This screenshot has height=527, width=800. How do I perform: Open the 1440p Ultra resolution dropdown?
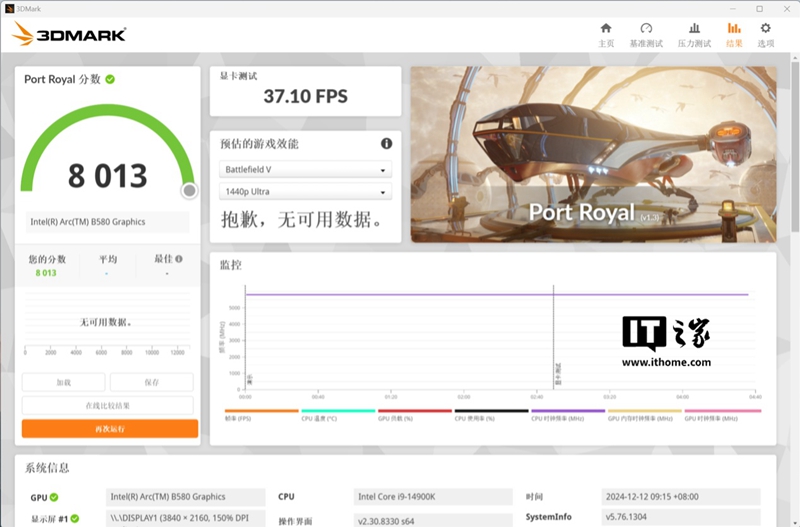pos(305,192)
